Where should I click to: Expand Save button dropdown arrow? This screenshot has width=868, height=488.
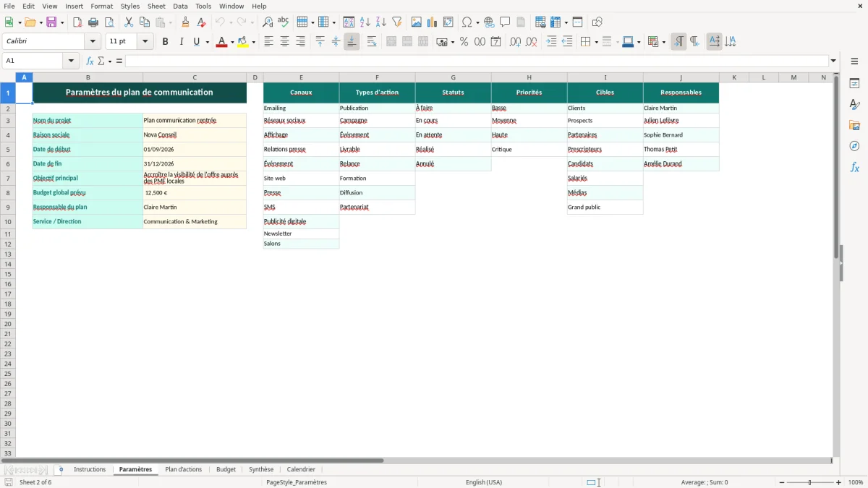62,22
